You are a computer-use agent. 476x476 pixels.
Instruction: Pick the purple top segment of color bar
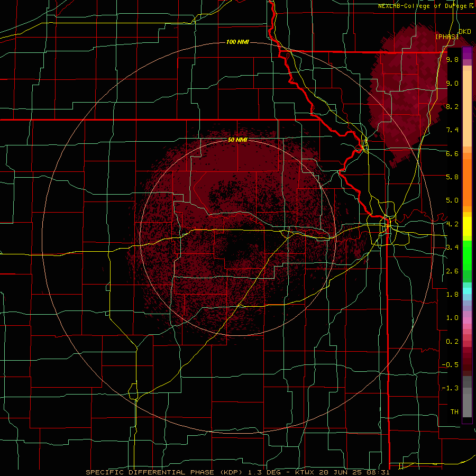click(467, 53)
